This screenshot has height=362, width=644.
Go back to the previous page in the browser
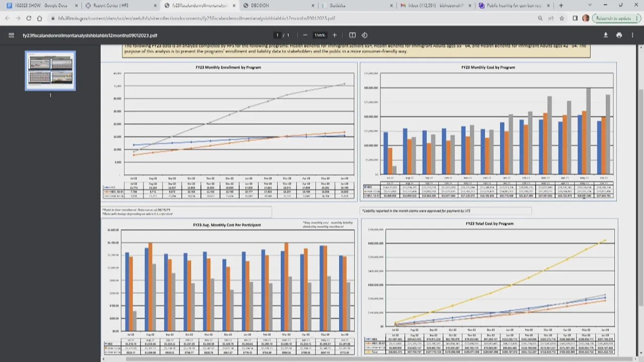coord(7,18)
